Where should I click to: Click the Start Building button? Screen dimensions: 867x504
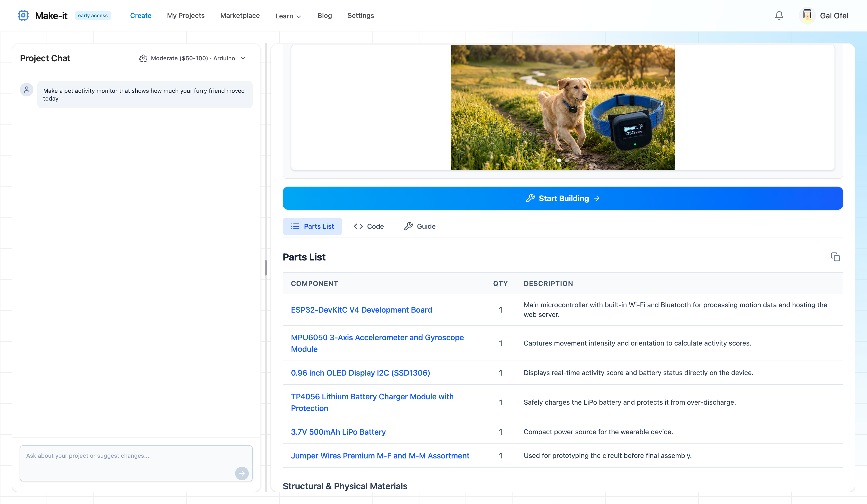tap(562, 198)
